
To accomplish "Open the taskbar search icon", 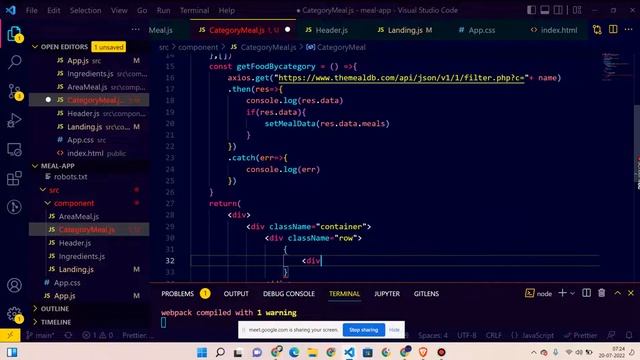I will (220, 352).
